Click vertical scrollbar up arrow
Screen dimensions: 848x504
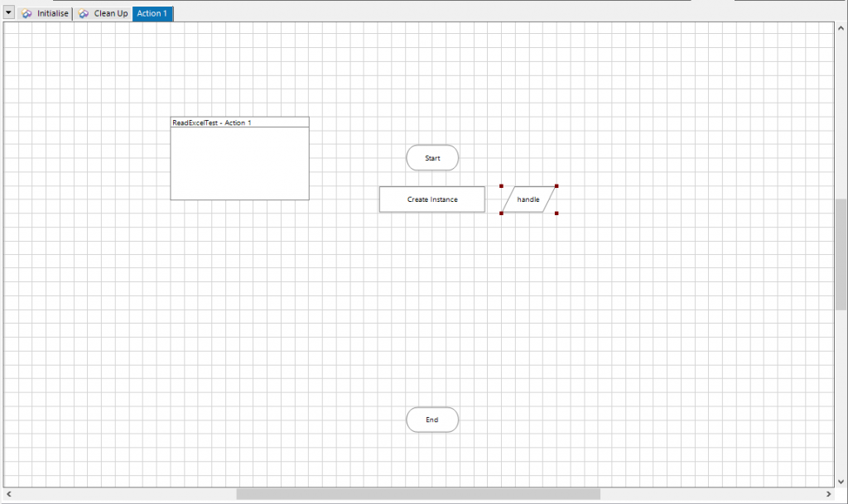click(x=841, y=28)
